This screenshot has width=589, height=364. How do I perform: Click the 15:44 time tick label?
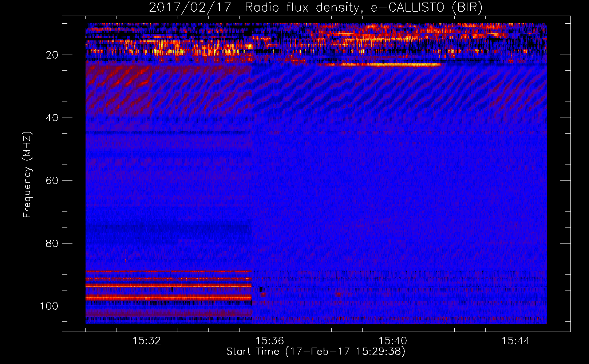tap(516, 341)
